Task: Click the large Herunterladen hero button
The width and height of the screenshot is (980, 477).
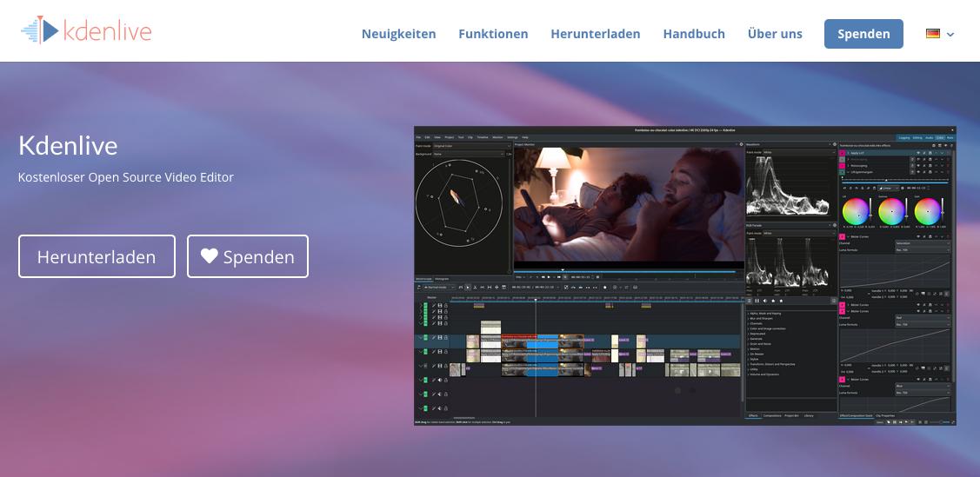Action: click(x=97, y=256)
